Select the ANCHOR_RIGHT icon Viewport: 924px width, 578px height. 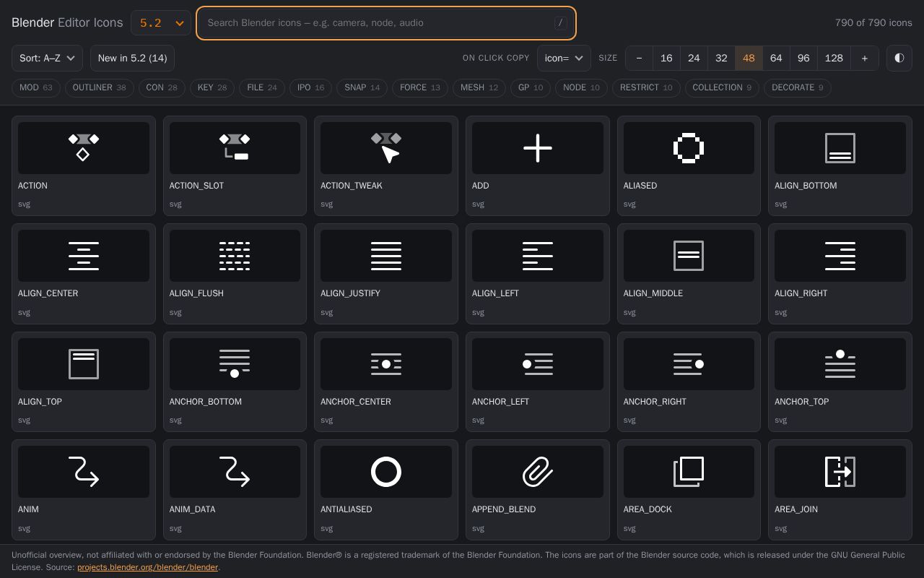[x=689, y=381]
